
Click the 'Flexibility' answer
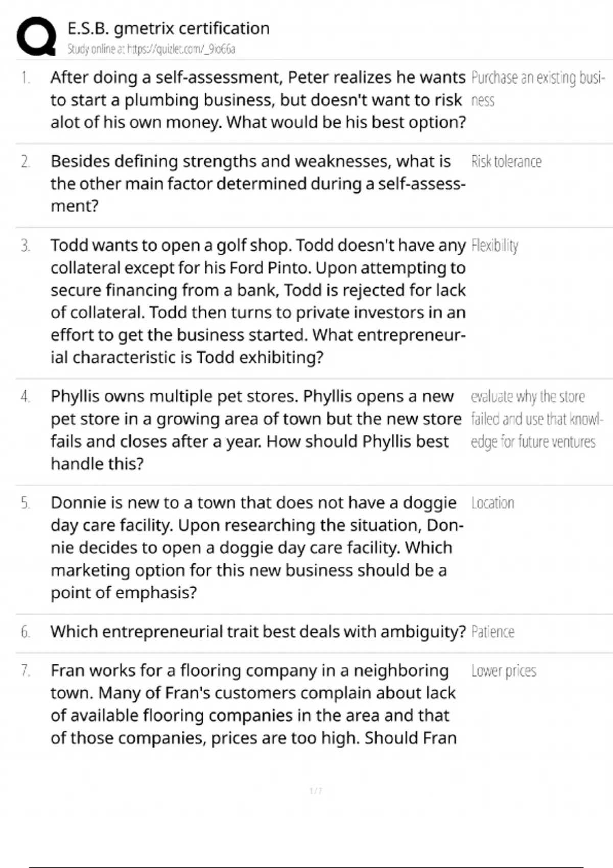(494, 246)
